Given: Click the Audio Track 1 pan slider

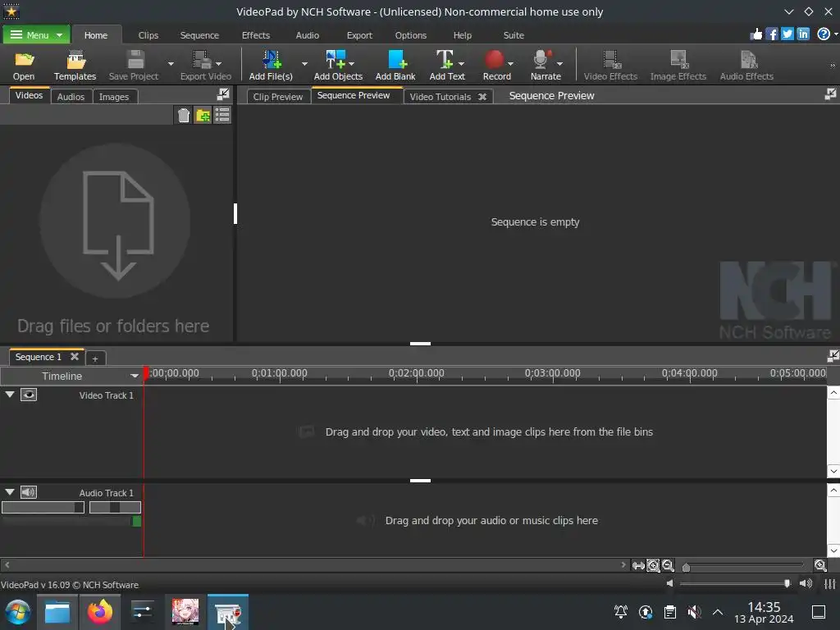Looking at the screenshot, I should tap(115, 507).
